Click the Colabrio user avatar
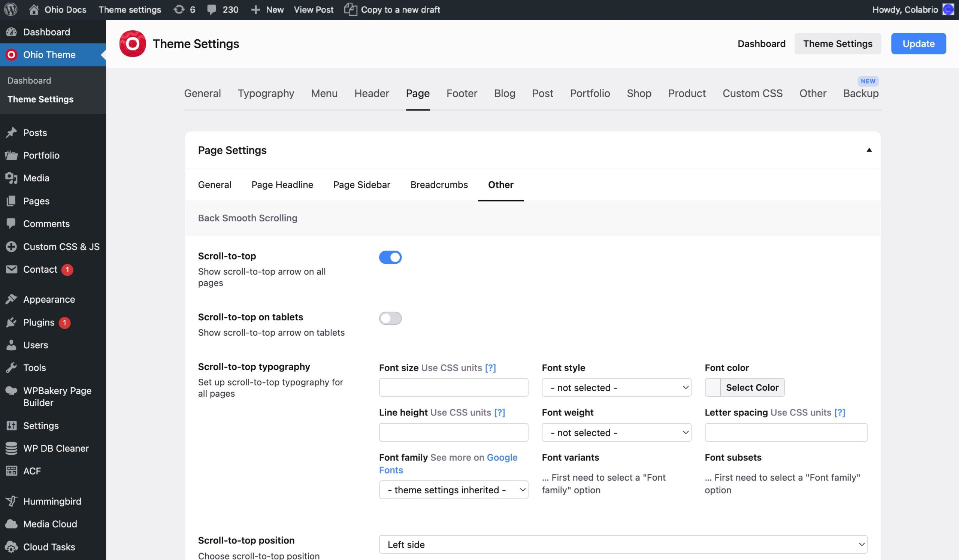Viewport: 959px width, 560px height. pyautogui.click(x=948, y=9)
